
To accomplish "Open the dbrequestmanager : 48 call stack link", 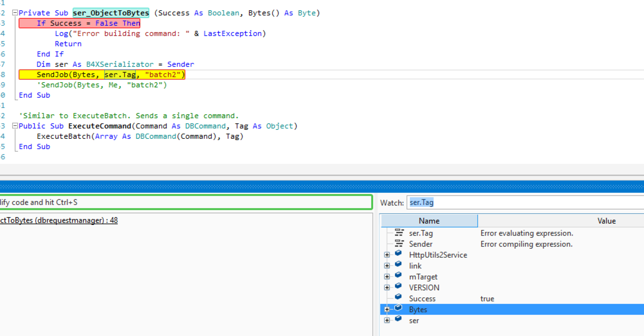I will (59, 220).
